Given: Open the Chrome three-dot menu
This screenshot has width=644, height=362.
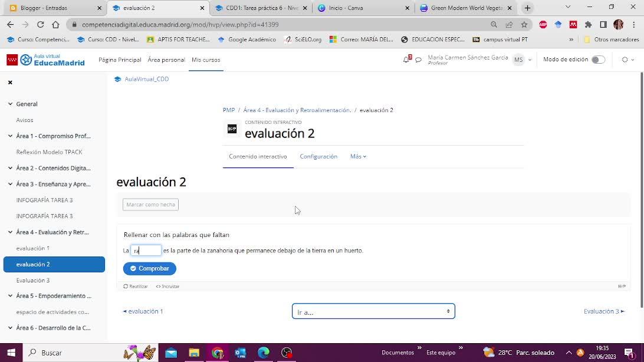Looking at the screenshot, I should coord(634,25).
